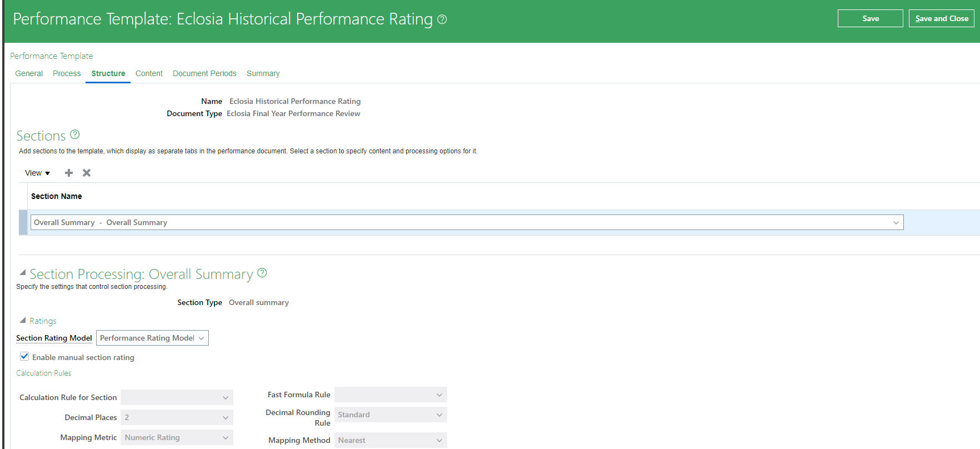Click the Section Name column header

[x=57, y=196]
